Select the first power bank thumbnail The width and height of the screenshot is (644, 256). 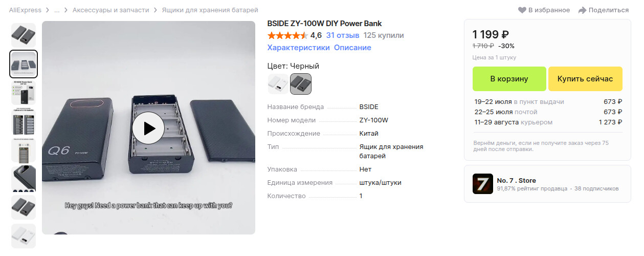pyautogui.click(x=24, y=35)
